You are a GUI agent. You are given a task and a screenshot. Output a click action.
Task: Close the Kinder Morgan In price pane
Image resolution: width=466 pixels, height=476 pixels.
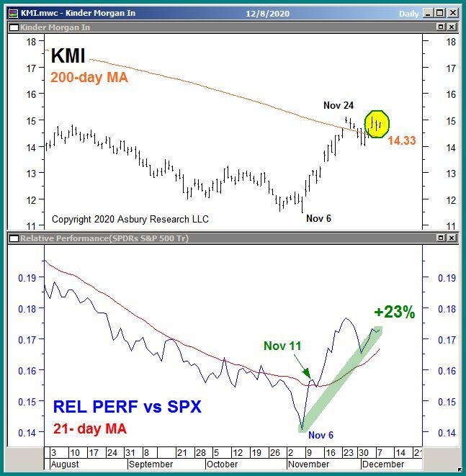point(452,26)
